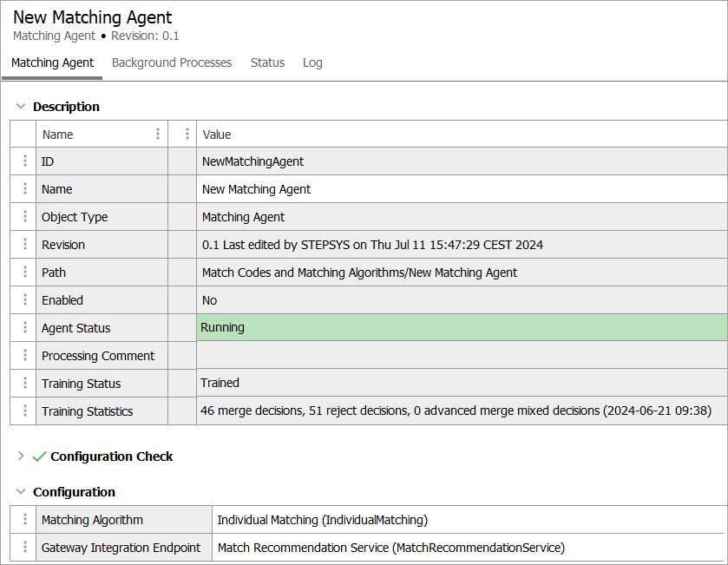Click the drag handle beside the Object Type row
The height and width of the screenshot is (565, 728).
[24, 217]
